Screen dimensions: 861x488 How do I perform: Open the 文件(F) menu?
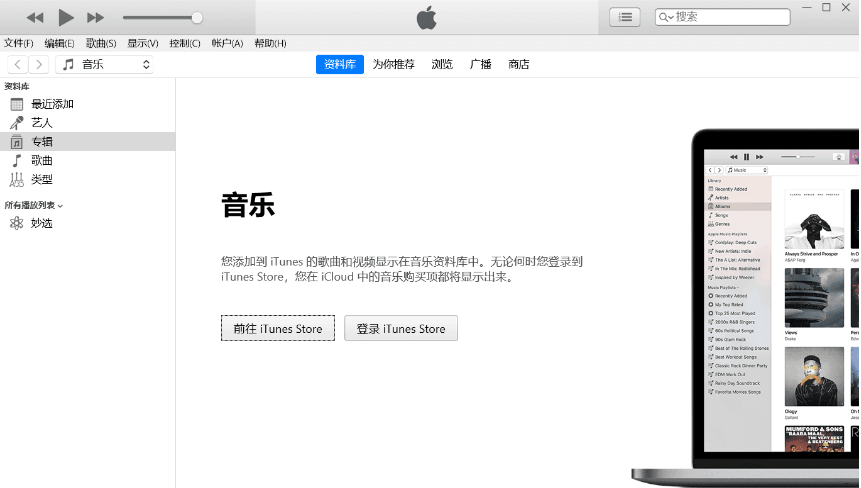19,43
